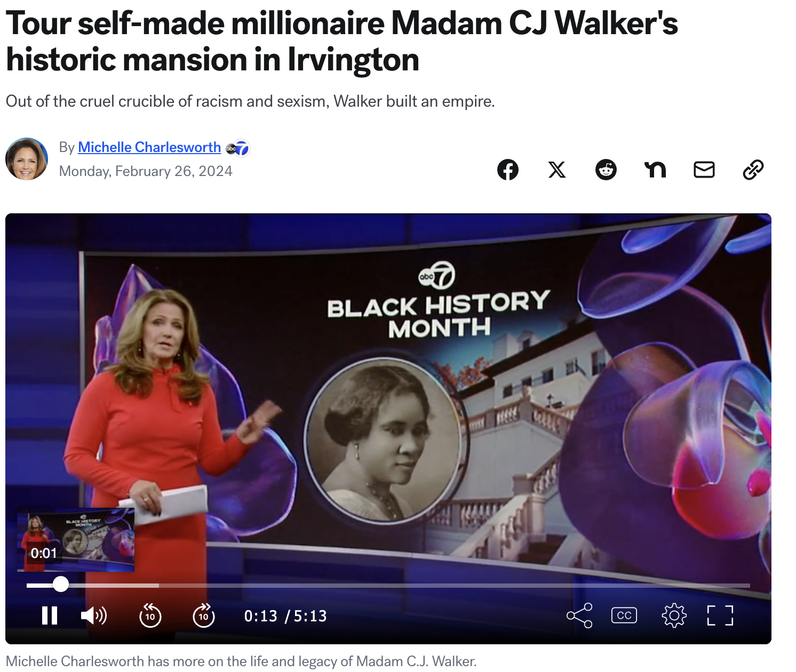Skip forward 10 seconds
Screen dimensions: 796x672
pyautogui.click(x=204, y=615)
